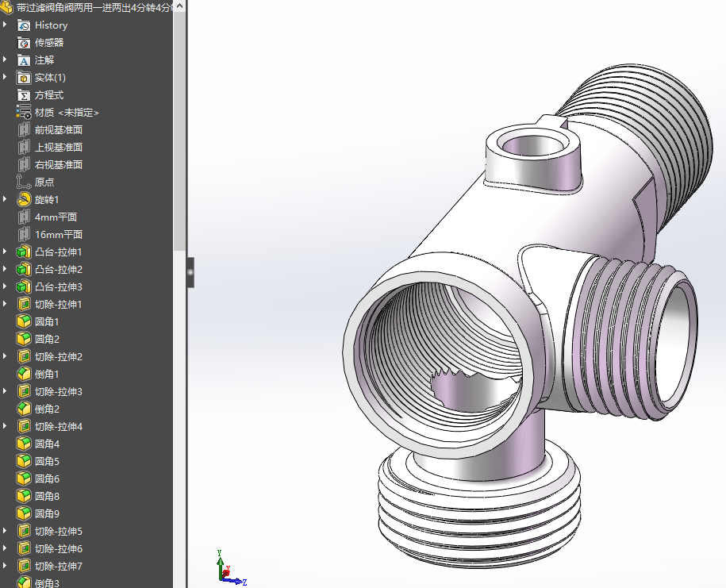This screenshot has width=726, height=588.
Task: Click the 圆角2 fillet icon
Action: click(24, 340)
